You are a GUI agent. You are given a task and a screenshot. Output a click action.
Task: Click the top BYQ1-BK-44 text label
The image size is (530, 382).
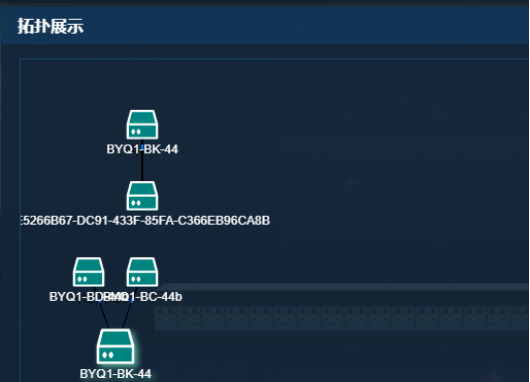coord(142,149)
